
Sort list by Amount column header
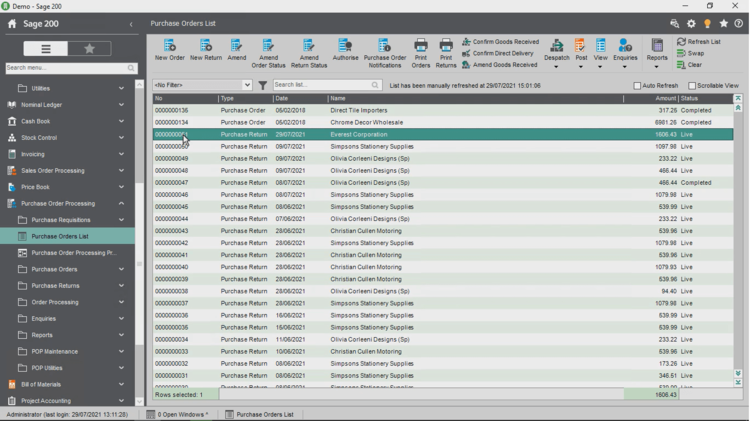pos(651,99)
